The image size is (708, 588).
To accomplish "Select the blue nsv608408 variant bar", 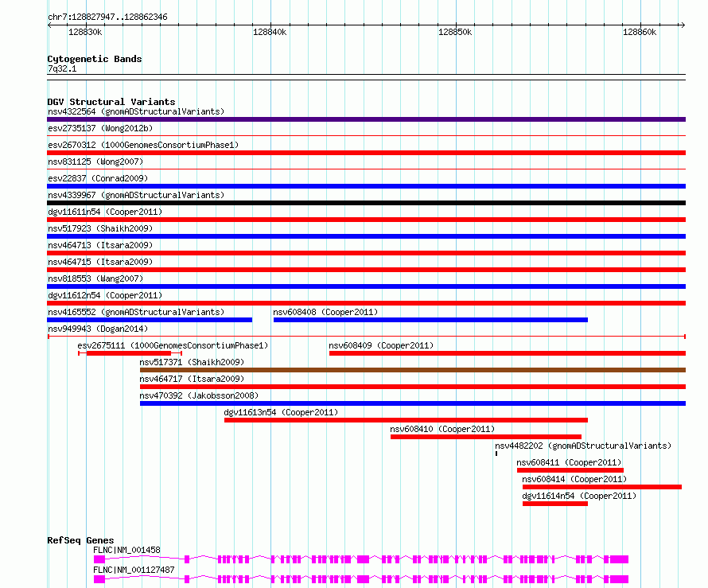I will click(x=430, y=320).
